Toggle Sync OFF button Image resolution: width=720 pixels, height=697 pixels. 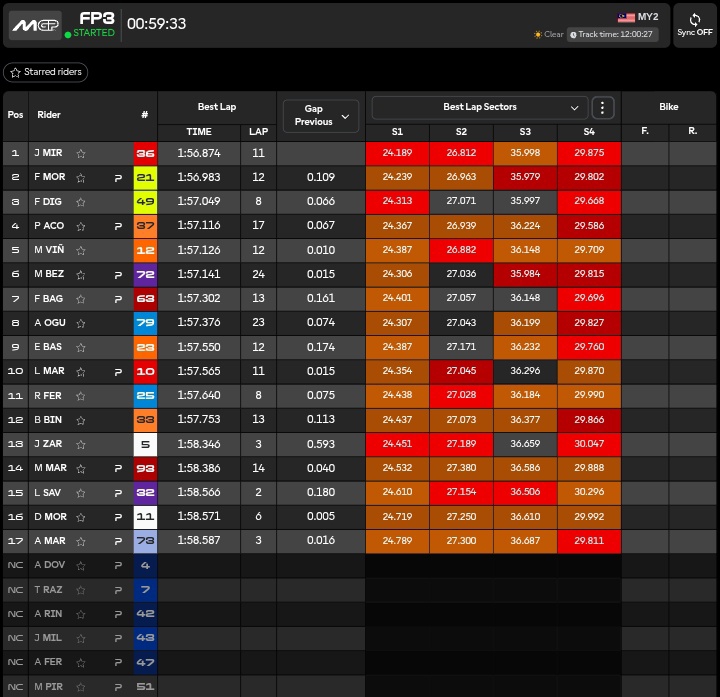click(694, 25)
